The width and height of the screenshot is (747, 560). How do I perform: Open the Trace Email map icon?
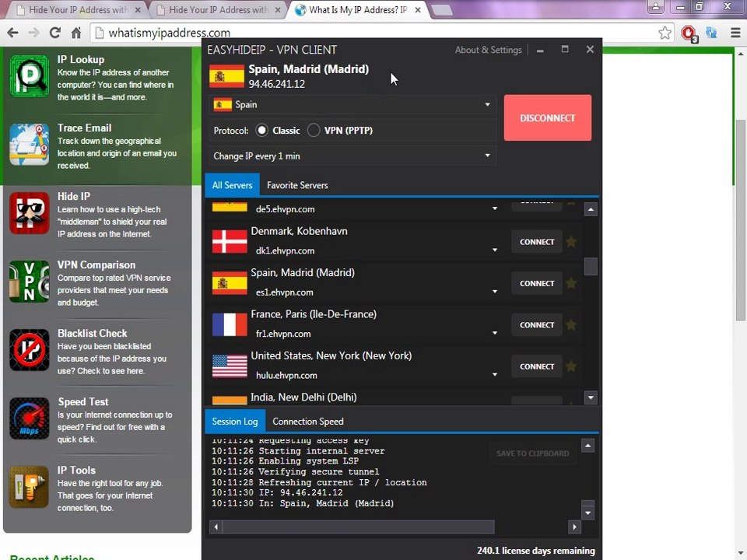pos(29,145)
